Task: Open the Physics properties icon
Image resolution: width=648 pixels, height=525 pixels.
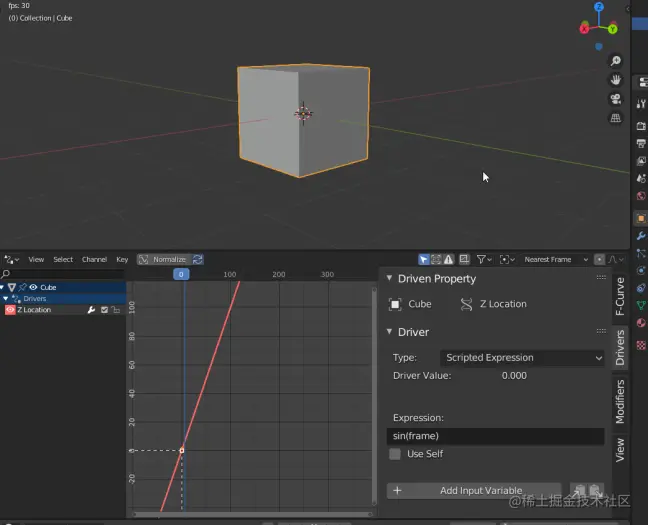Action: pos(641,270)
